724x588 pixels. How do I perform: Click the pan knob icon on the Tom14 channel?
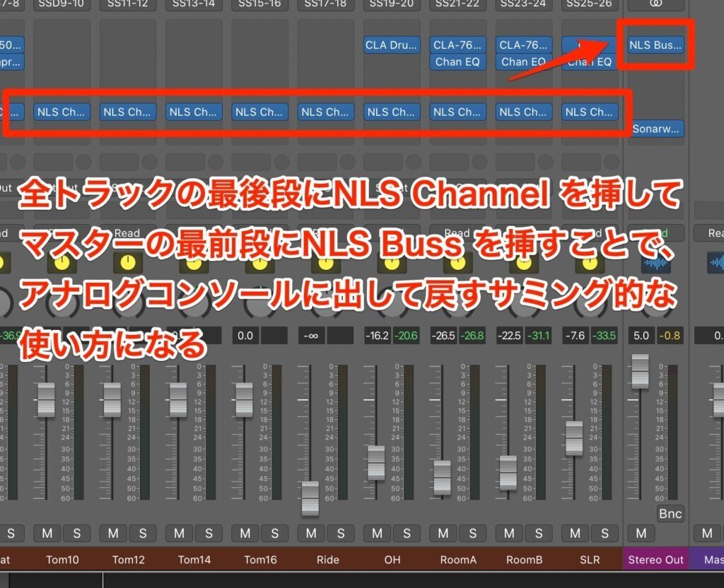(x=194, y=264)
